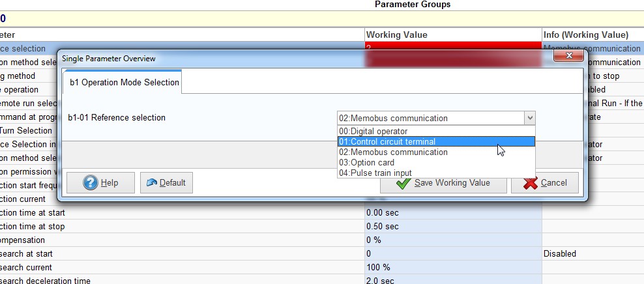This screenshot has height=284, width=644.
Task: Switch to b1 Operation Mode Selection tab
Action: click(x=124, y=82)
